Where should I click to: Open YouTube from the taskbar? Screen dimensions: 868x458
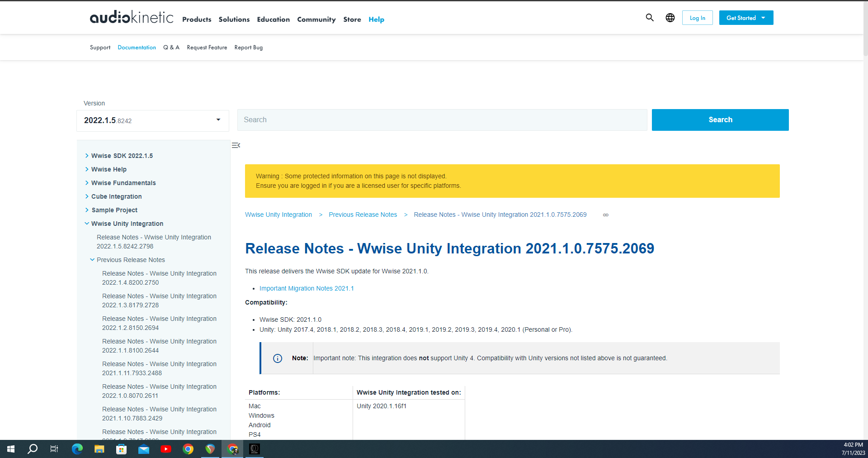coord(166,449)
